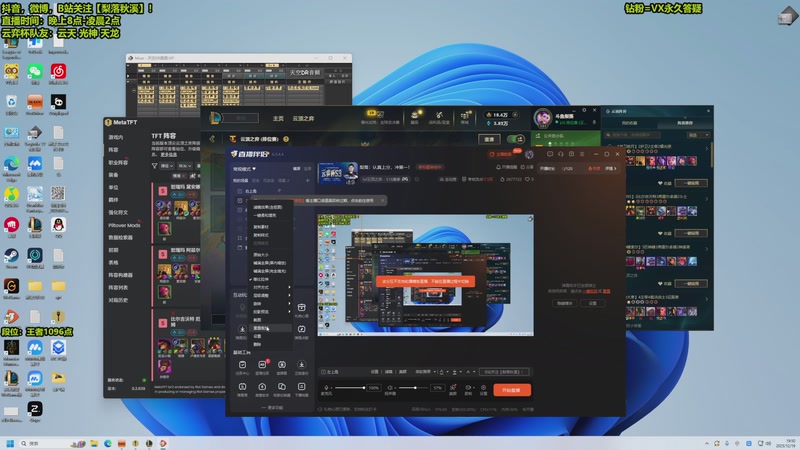Follow the 更多信息 link in MetaTFT
Image resolution: width=800 pixels, height=450 pixels.
pos(169,155)
